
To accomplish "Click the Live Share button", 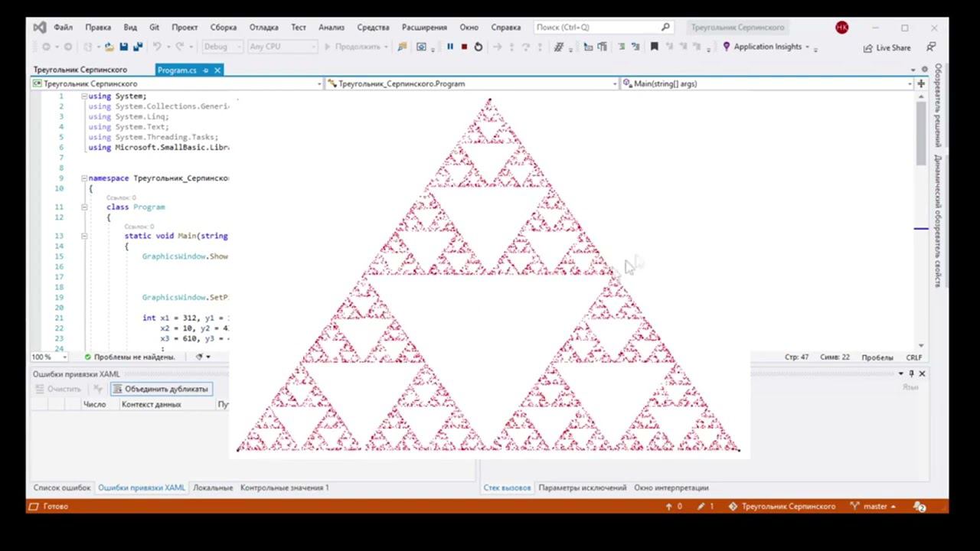I will [887, 47].
